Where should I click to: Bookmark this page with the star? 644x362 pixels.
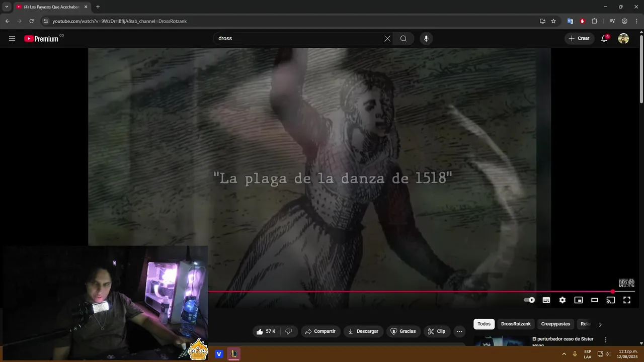tap(553, 21)
